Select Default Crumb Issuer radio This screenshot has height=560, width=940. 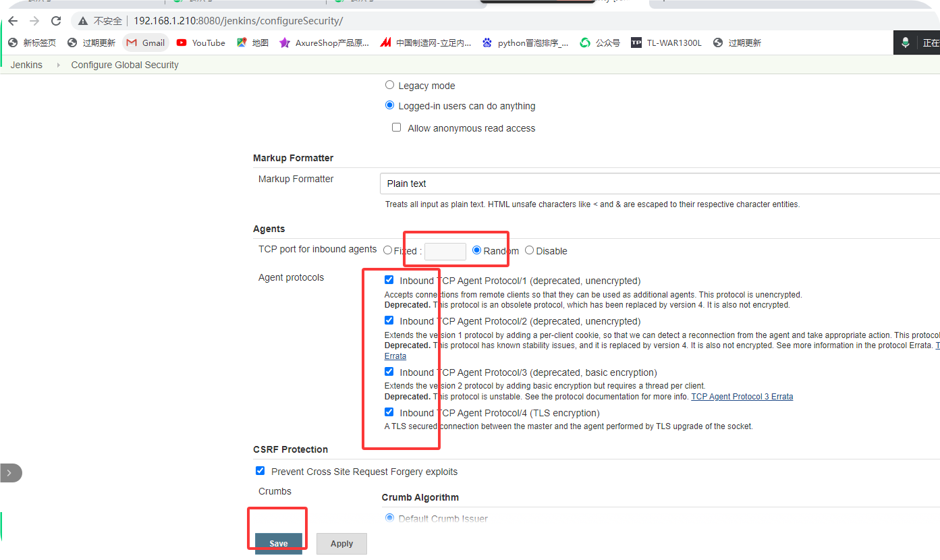[x=389, y=518]
